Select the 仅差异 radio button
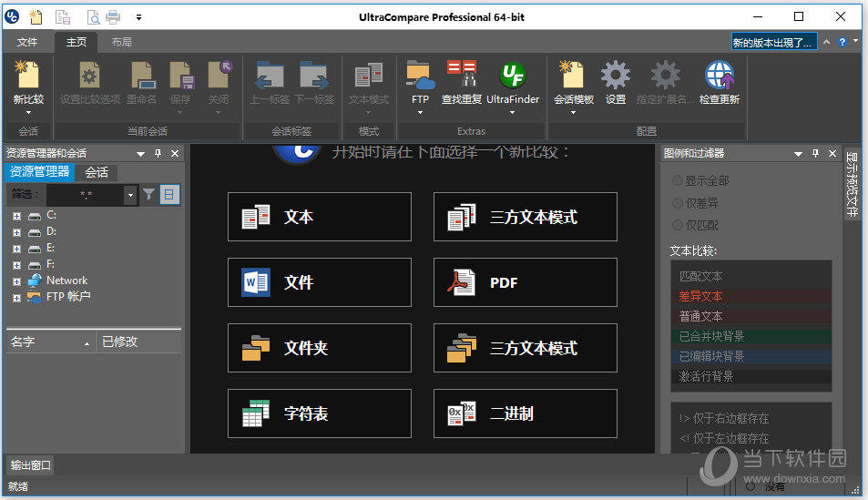 click(677, 203)
